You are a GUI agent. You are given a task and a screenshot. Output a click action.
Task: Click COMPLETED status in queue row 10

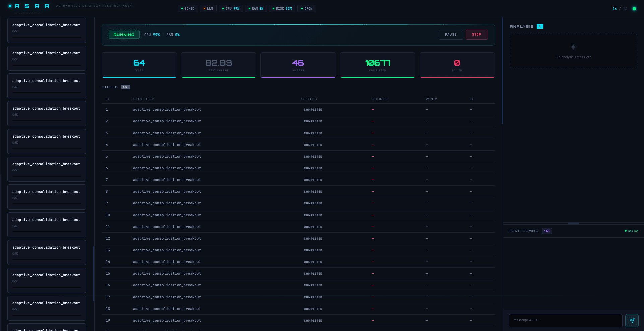313,215
